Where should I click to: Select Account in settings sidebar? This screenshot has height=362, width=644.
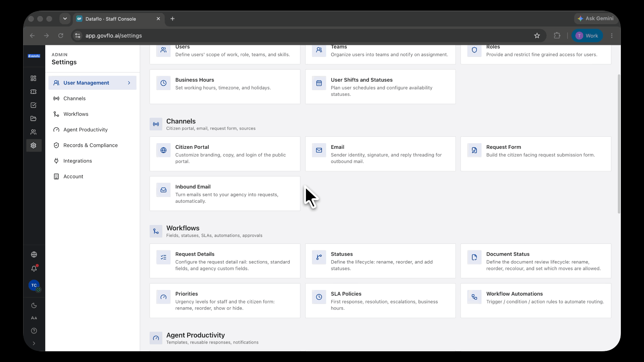click(92, 176)
